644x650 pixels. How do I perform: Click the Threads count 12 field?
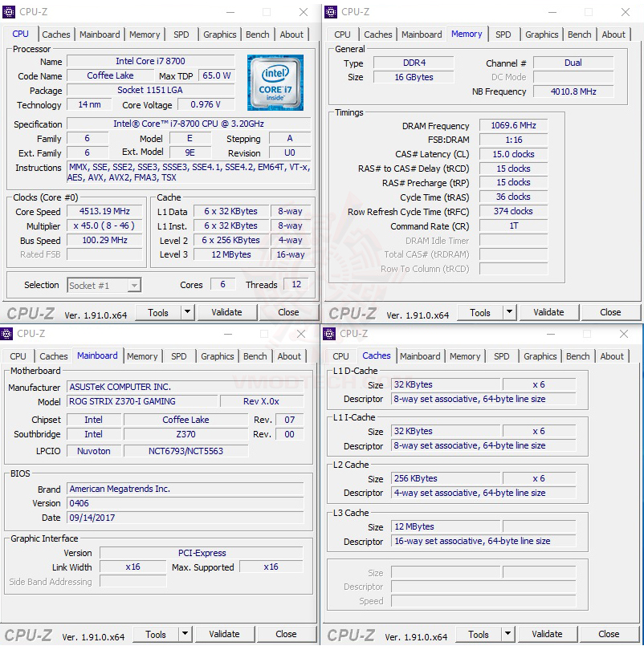296,284
